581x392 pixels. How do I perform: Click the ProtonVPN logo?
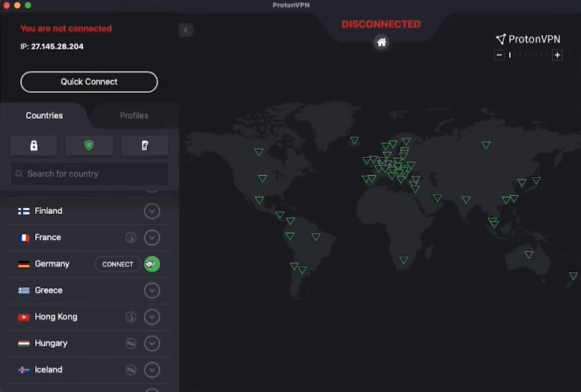pos(528,39)
